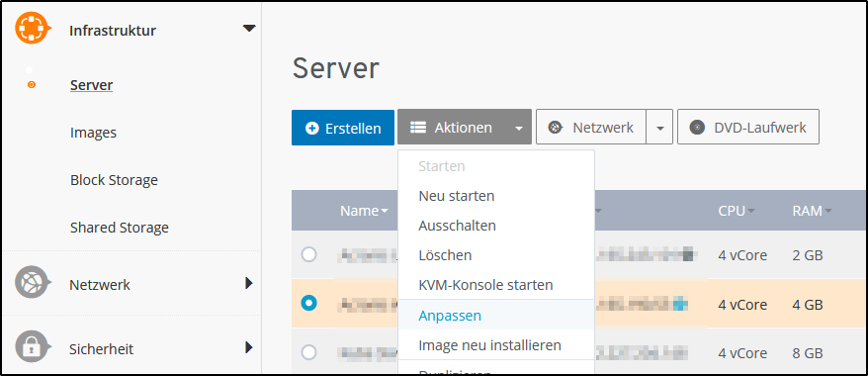868x376 pixels.
Task: Select the highlighted 4 GB server radio button
Action: pos(308,303)
